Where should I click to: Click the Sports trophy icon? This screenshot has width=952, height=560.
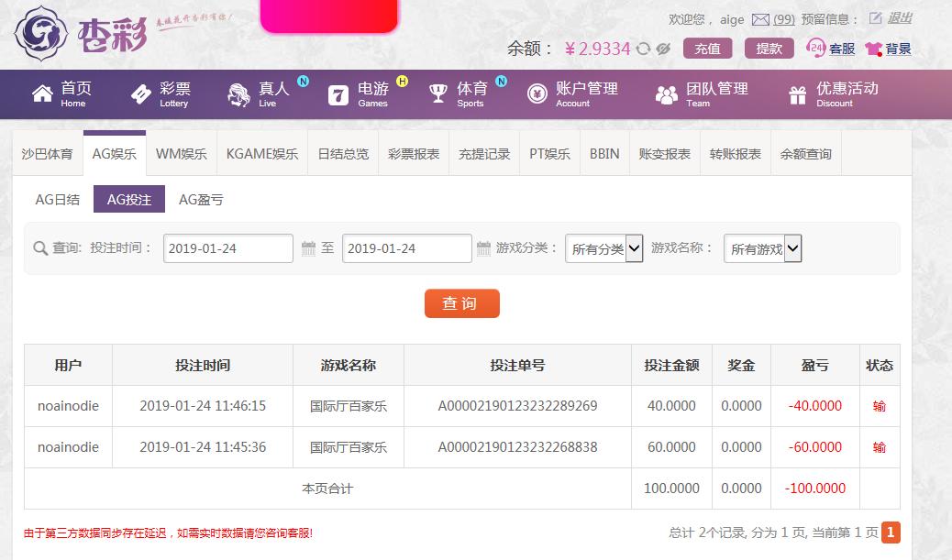click(x=437, y=93)
